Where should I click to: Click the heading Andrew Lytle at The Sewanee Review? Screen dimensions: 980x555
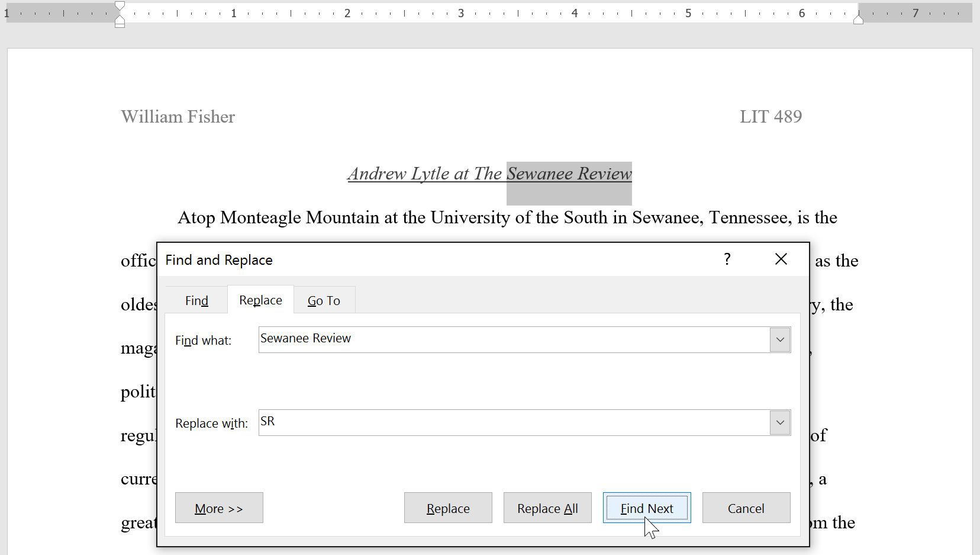pyautogui.click(x=489, y=174)
